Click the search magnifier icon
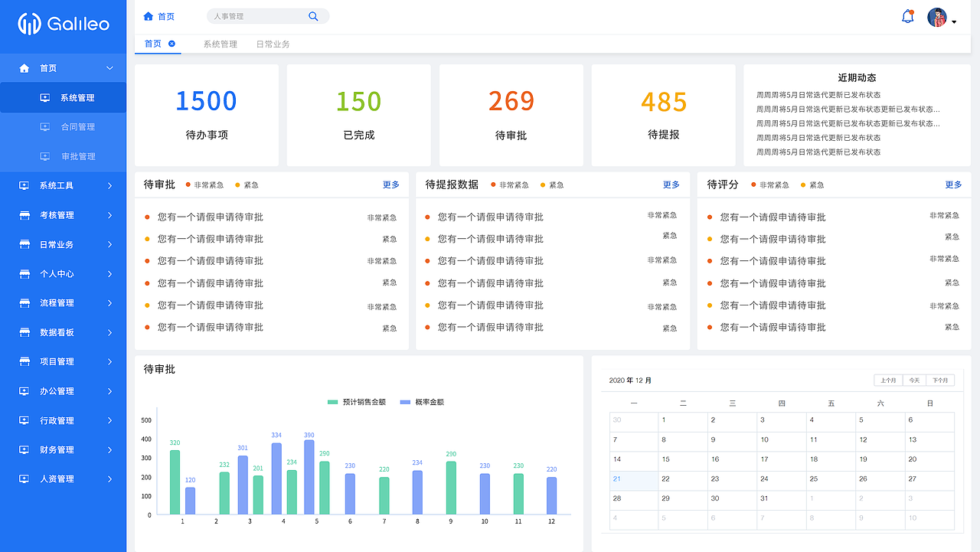The height and width of the screenshot is (552, 980). click(313, 16)
